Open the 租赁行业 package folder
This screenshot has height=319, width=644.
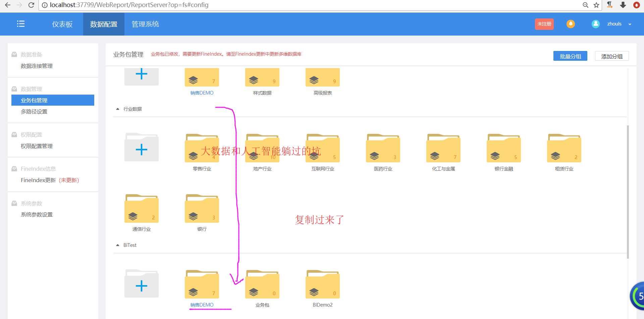564,148
